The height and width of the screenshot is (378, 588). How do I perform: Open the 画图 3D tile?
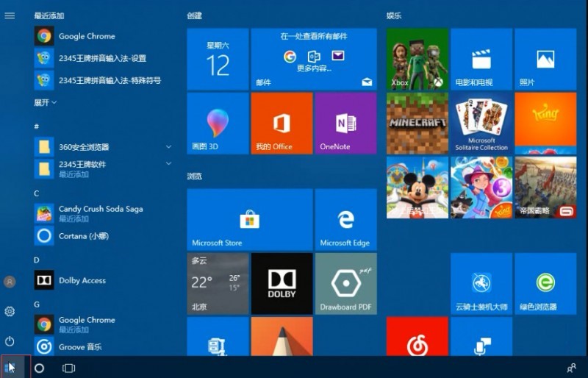point(218,124)
